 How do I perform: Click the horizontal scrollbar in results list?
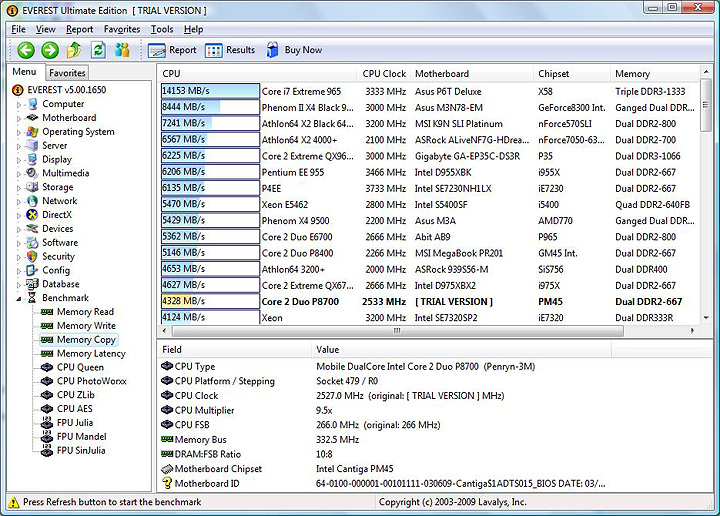[x=398, y=331]
